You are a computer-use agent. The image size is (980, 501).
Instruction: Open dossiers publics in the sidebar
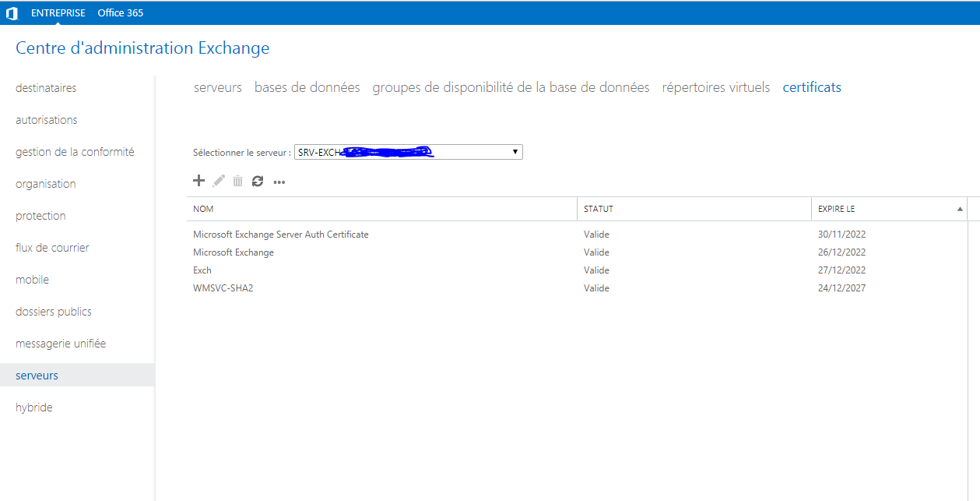[x=54, y=312]
